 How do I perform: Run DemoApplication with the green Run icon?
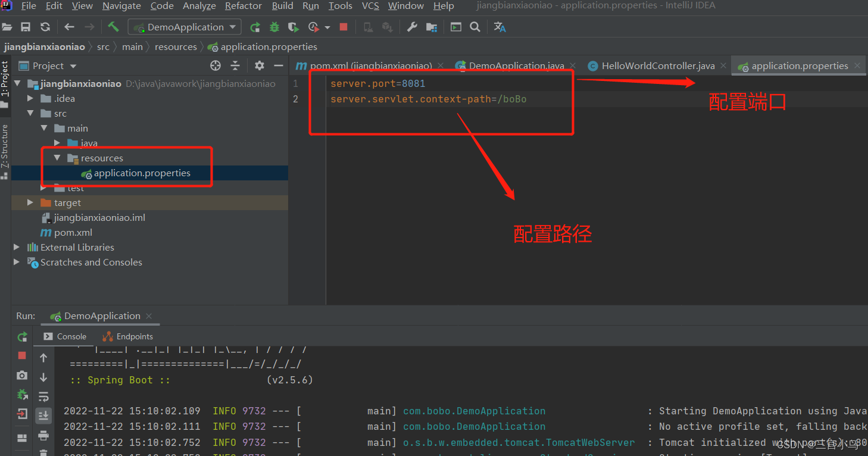255,27
